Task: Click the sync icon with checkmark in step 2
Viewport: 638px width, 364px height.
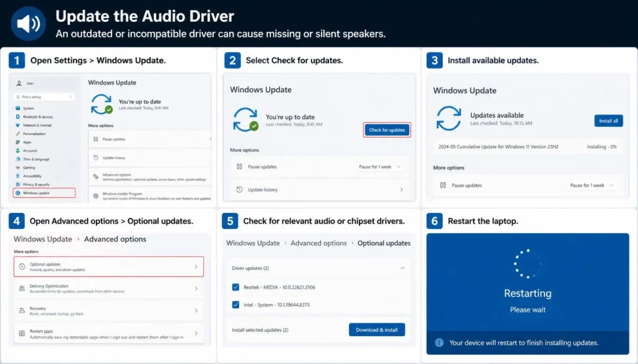Action: (245, 119)
